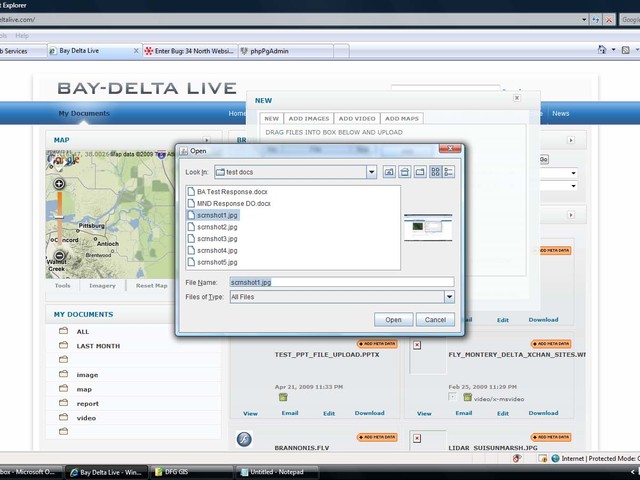Click the News navigation item
Image resolution: width=640 pixels, height=480 pixels.
560,113
